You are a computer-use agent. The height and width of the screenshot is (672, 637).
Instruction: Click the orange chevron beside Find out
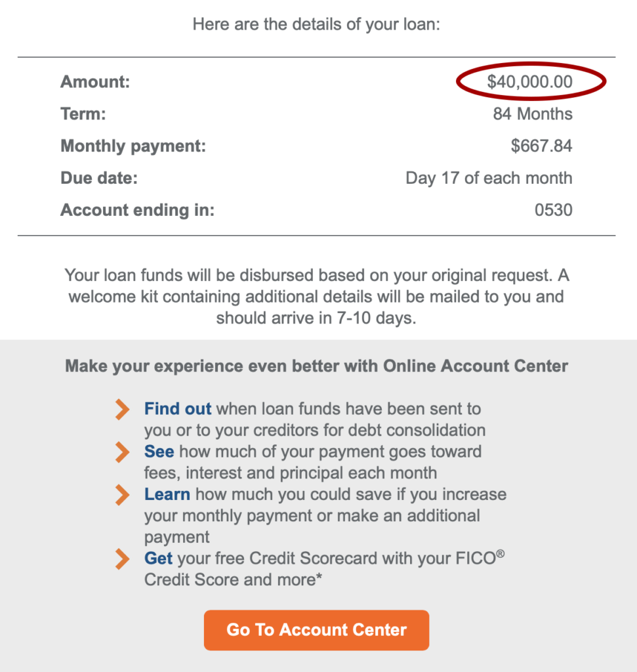click(x=122, y=409)
